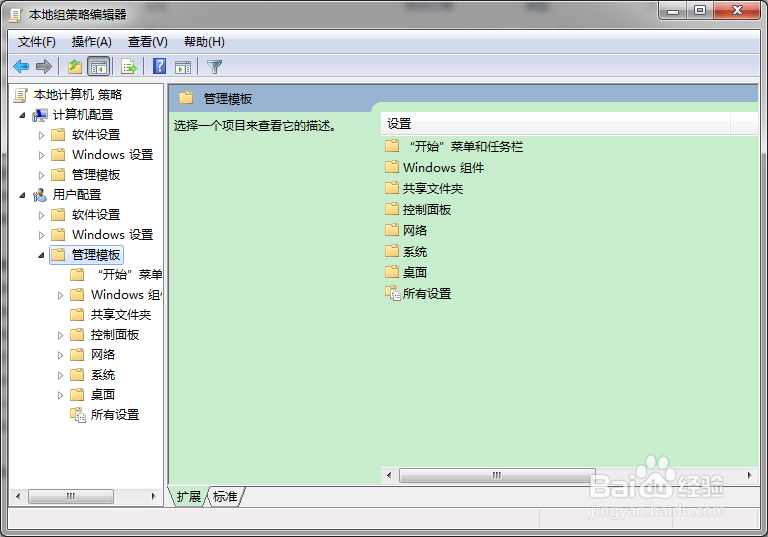
Task: Open Help via the question mark icon
Action: [x=160, y=66]
